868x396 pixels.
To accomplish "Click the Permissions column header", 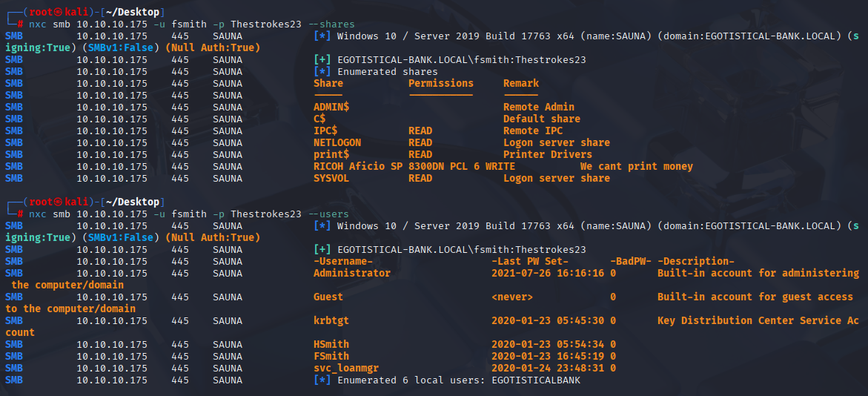I will [x=440, y=84].
